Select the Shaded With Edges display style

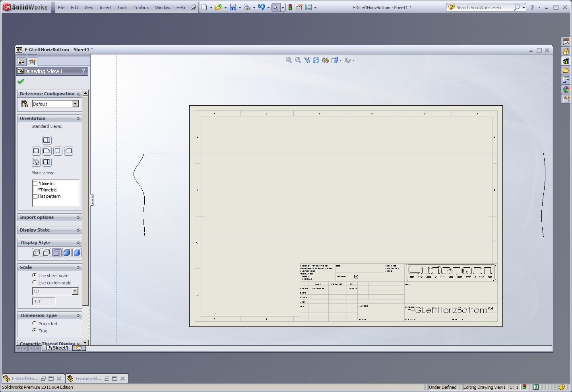pos(67,253)
